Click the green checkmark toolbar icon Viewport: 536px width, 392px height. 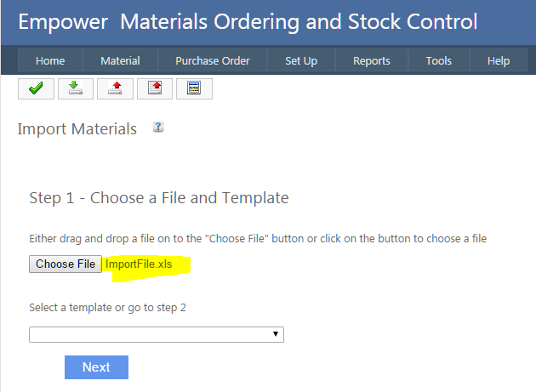(x=36, y=88)
